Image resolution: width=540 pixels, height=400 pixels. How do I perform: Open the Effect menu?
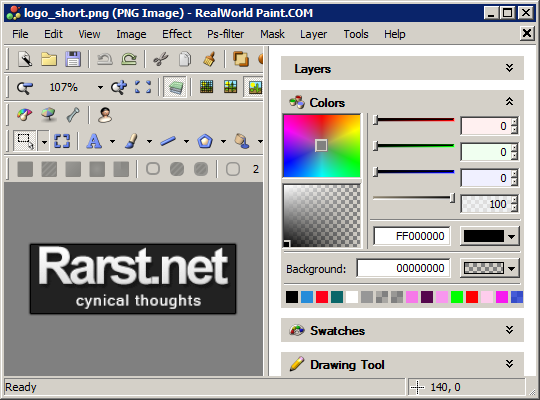pos(177,34)
